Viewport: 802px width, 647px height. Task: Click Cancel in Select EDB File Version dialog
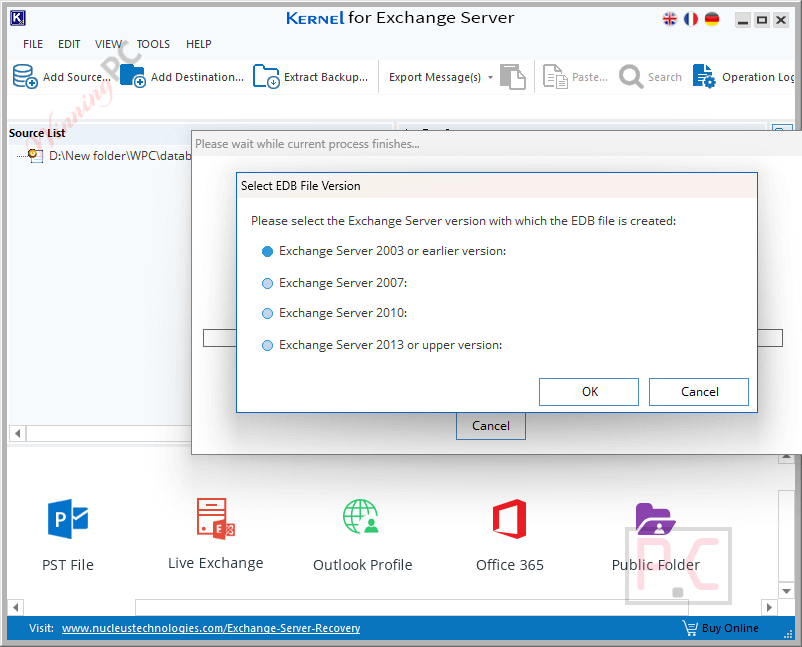699,392
